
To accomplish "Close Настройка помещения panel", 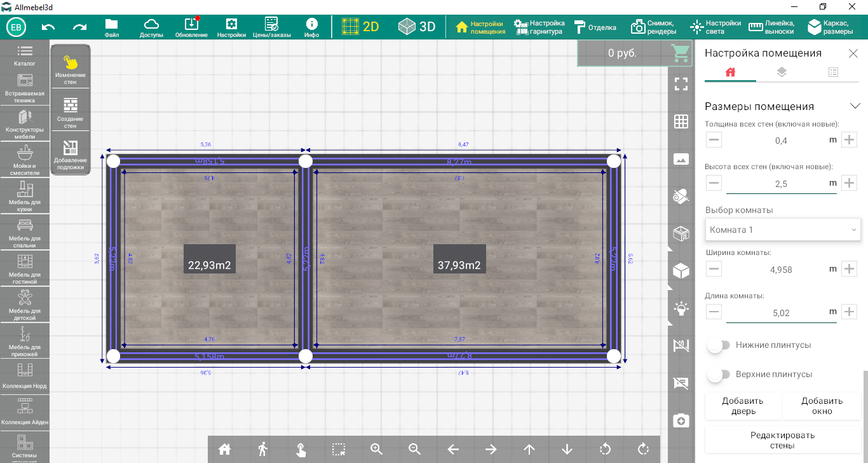I will [x=853, y=53].
